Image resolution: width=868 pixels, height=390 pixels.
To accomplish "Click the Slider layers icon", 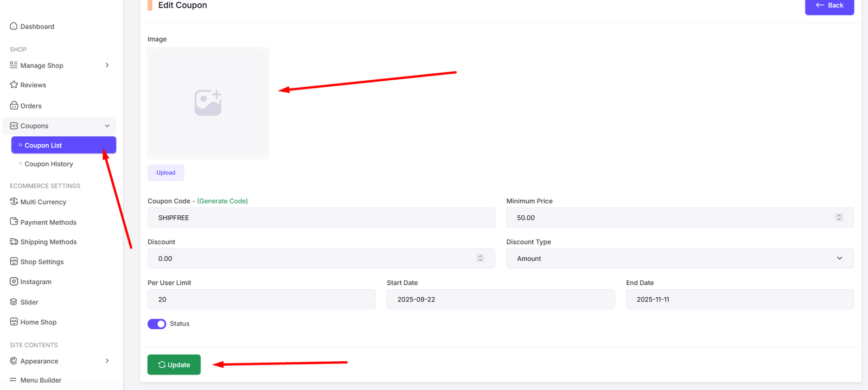I will (x=14, y=302).
